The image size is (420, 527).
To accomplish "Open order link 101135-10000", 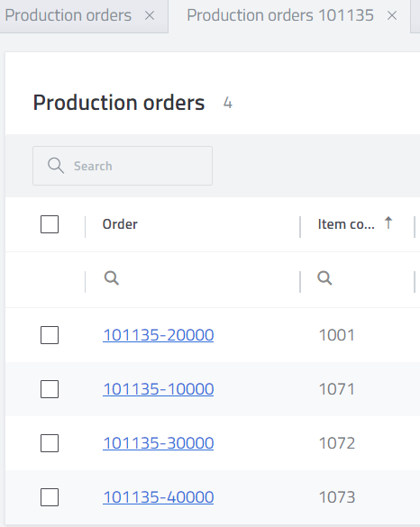I will coord(159,389).
